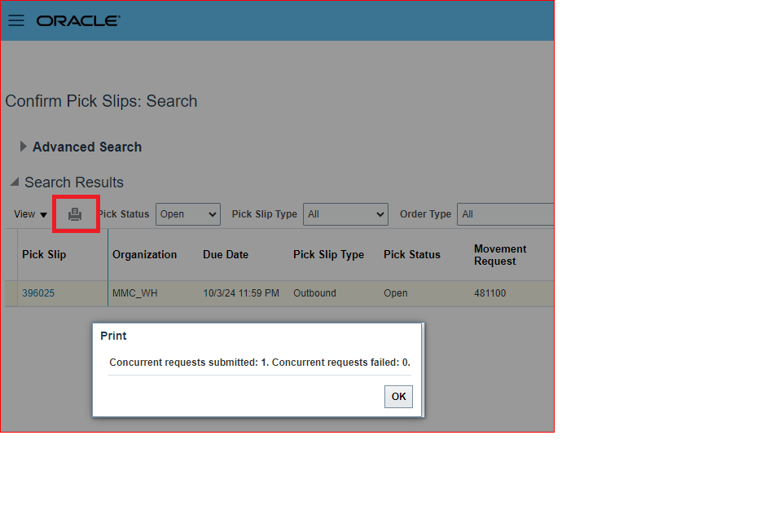Image resolution: width=777 pixels, height=532 pixels.
Task: Click the Print dialog title
Action: [x=113, y=336]
